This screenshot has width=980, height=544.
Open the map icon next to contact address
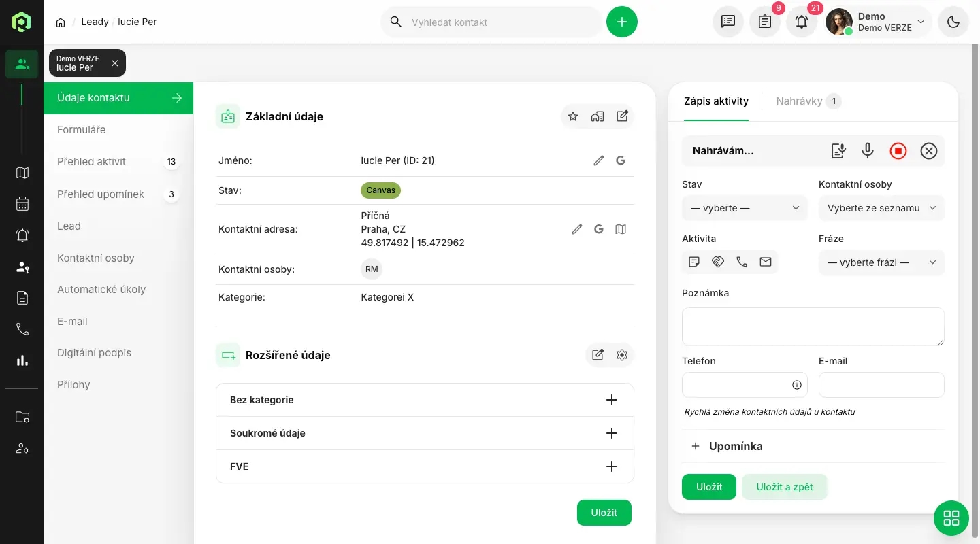621,229
